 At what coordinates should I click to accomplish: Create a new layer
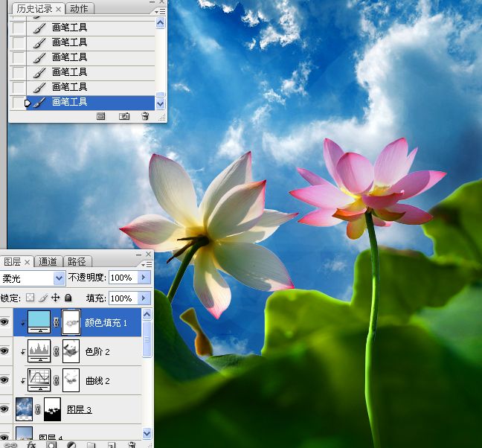coord(112,445)
